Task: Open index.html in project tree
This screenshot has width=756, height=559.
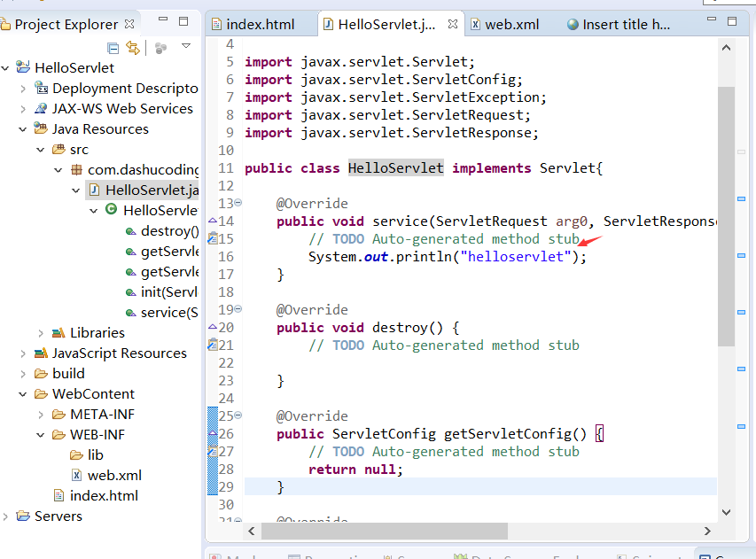Action: (97, 496)
